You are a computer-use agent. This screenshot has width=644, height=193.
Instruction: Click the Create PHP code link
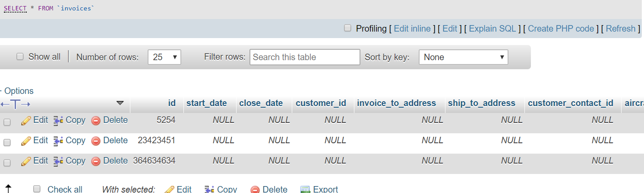(x=561, y=29)
